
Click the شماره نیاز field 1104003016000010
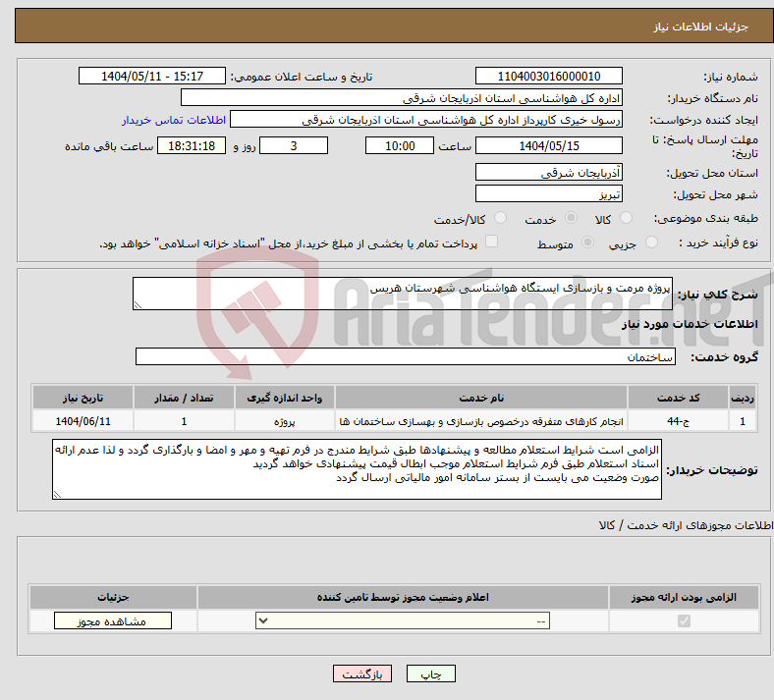[x=549, y=77]
